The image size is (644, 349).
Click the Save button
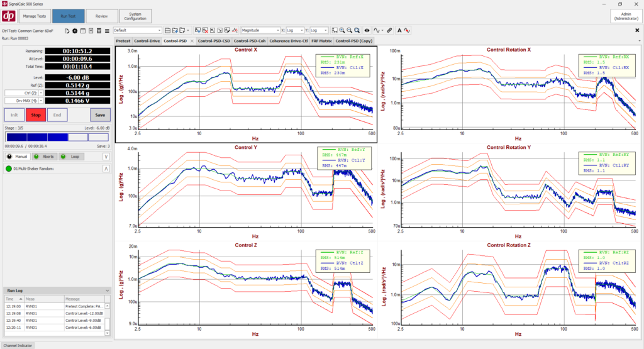click(100, 115)
